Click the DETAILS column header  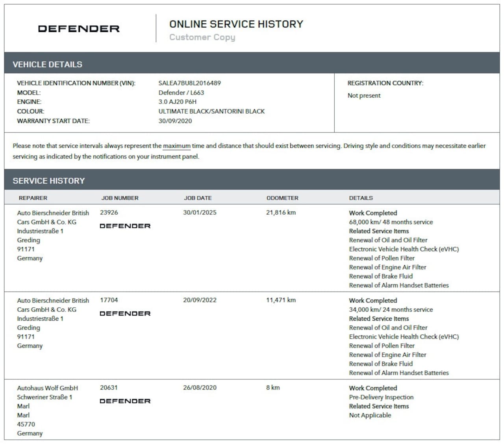point(361,198)
